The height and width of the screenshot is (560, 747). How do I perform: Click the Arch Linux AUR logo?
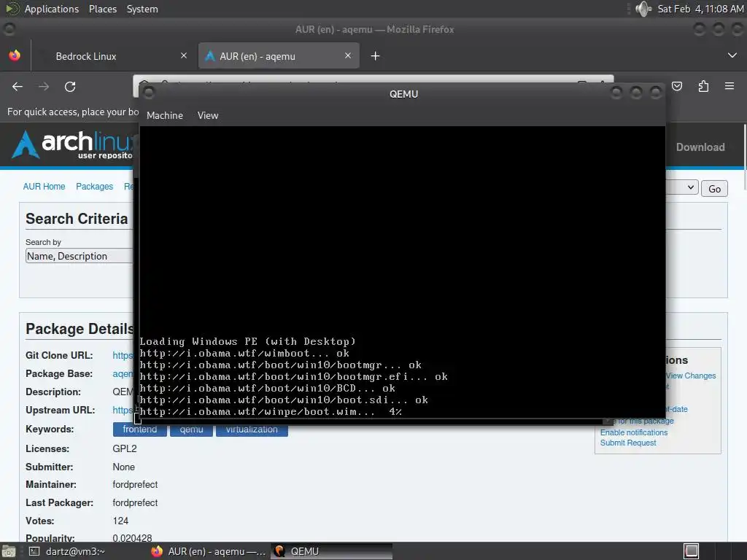[73, 144]
